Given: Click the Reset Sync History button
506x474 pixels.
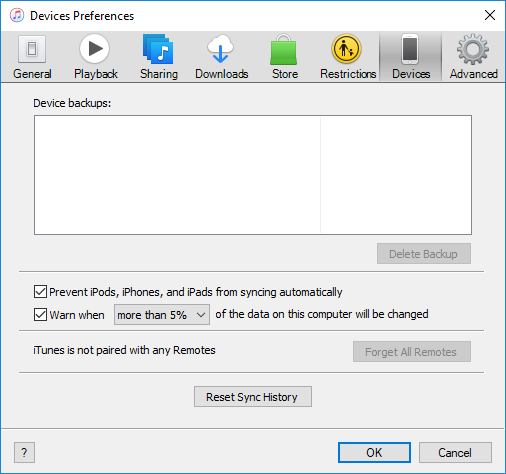Looking at the screenshot, I should (x=253, y=397).
